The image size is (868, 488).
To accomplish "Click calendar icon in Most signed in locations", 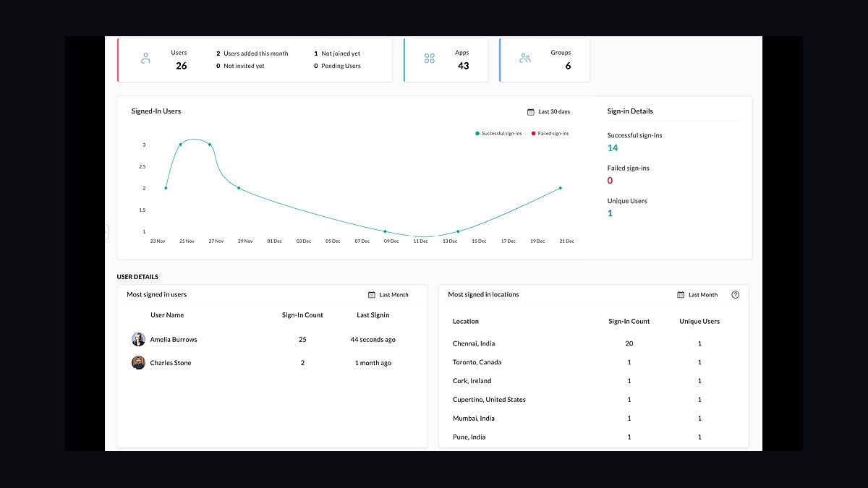I will pyautogui.click(x=681, y=295).
